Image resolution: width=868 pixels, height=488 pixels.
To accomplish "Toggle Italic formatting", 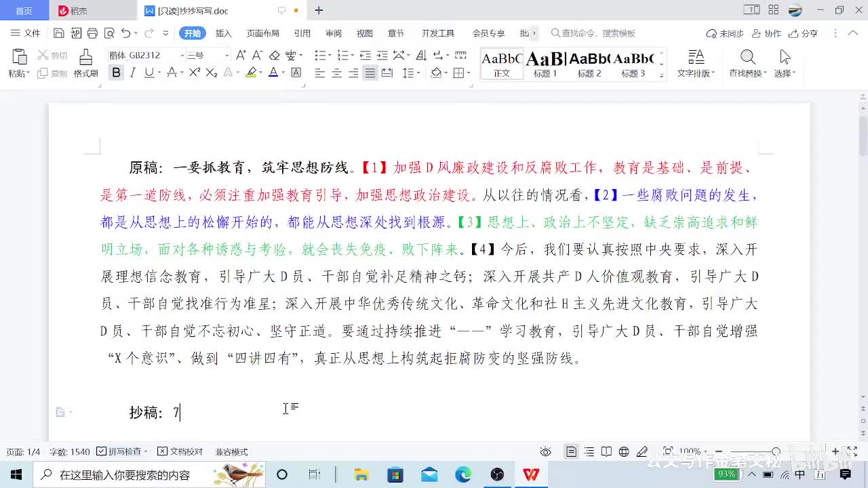I will (133, 73).
